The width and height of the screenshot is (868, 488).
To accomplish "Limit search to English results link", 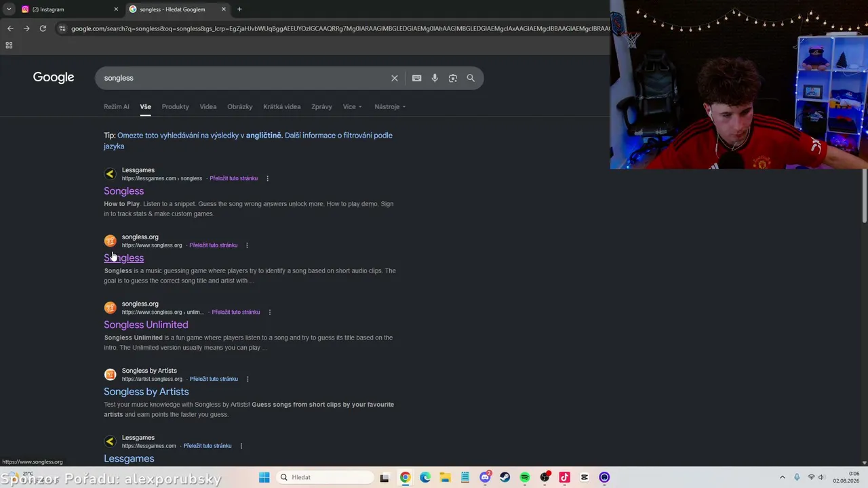I will point(200,136).
